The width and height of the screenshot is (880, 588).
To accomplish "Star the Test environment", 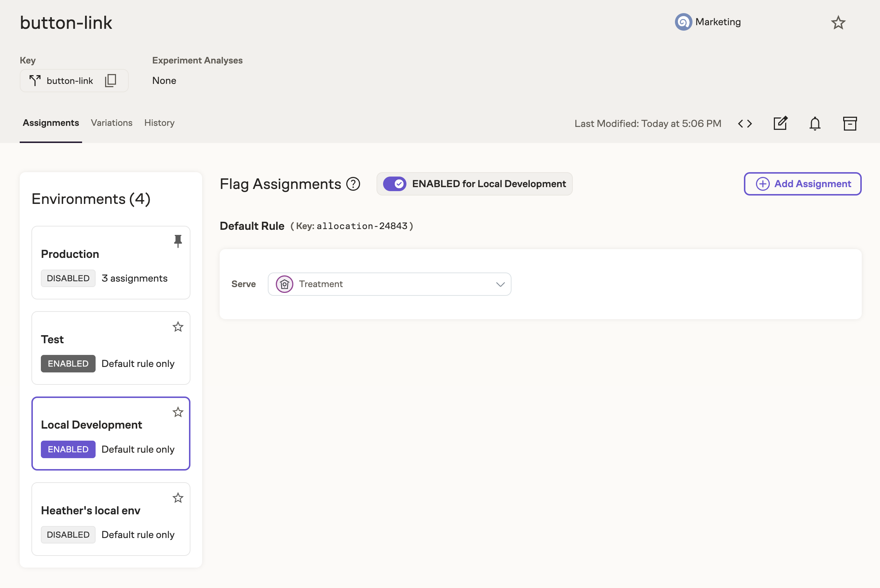I will point(178,326).
